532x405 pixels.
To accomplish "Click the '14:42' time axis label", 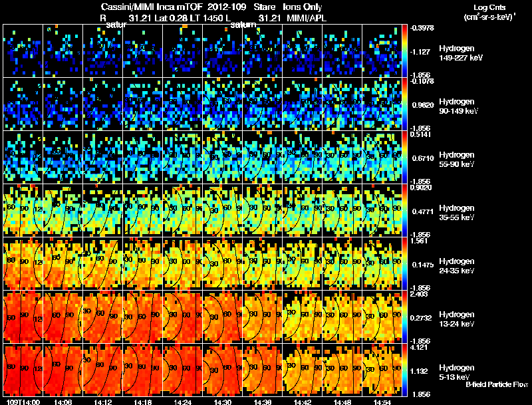I will (303, 402).
